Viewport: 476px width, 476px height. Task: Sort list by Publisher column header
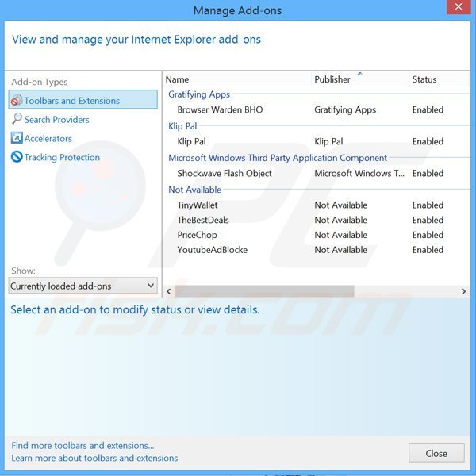coord(332,79)
